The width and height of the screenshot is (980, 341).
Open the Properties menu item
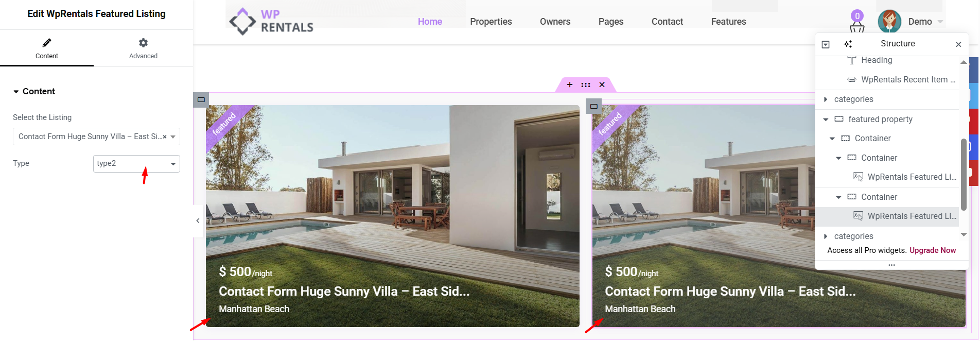[491, 22]
